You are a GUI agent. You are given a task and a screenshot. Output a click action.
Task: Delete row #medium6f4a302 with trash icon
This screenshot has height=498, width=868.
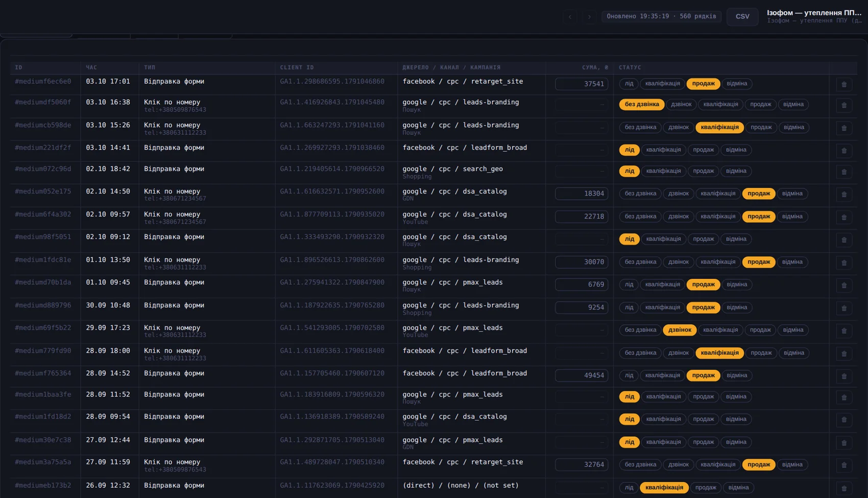[844, 218]
